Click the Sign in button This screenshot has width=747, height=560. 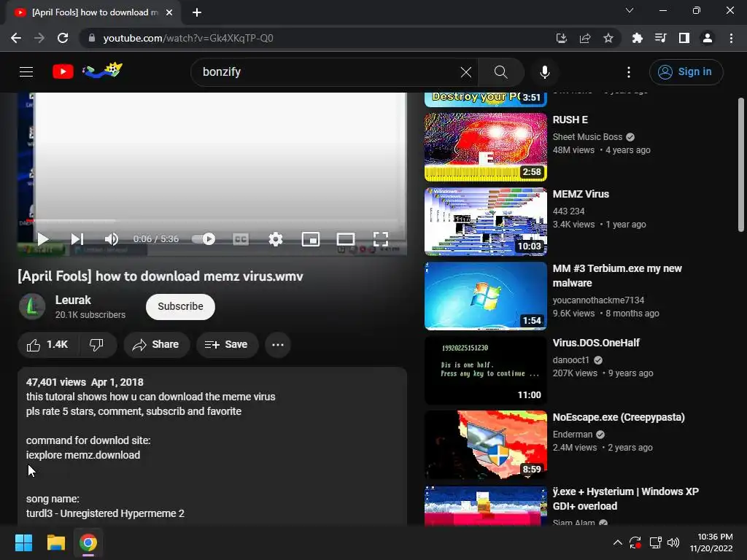686,72
